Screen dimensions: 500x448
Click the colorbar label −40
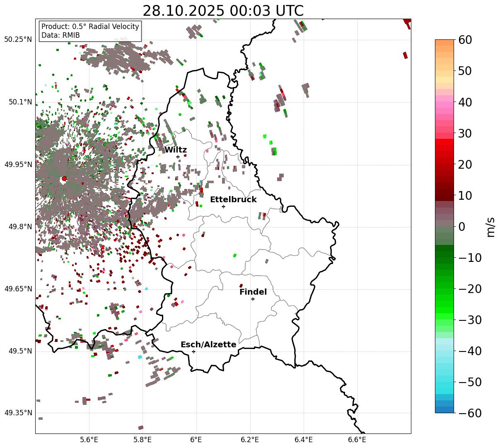coord(470,351)
